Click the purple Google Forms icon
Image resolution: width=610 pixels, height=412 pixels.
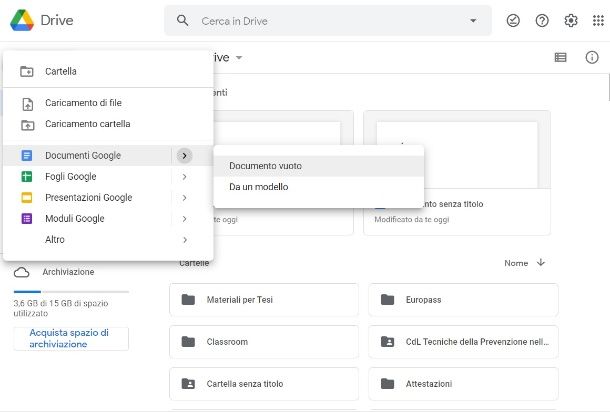27,219
